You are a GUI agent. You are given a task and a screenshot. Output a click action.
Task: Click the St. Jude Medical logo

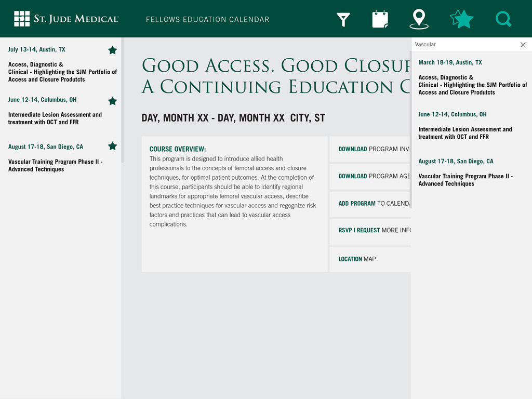66,19
